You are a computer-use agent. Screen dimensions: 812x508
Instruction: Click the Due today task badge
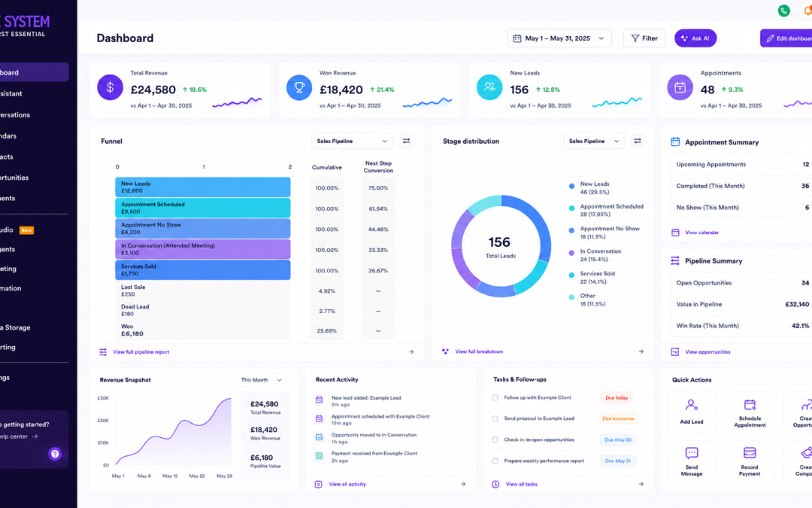617,397
